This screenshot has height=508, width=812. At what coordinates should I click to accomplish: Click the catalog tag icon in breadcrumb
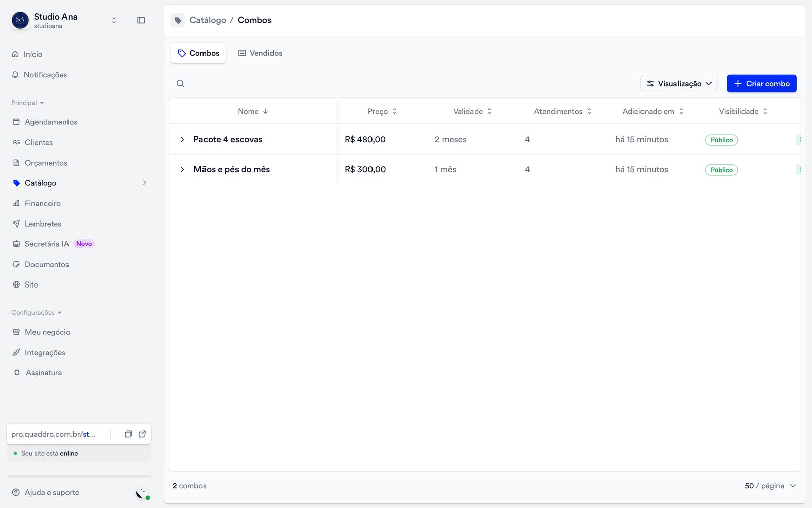178,20
